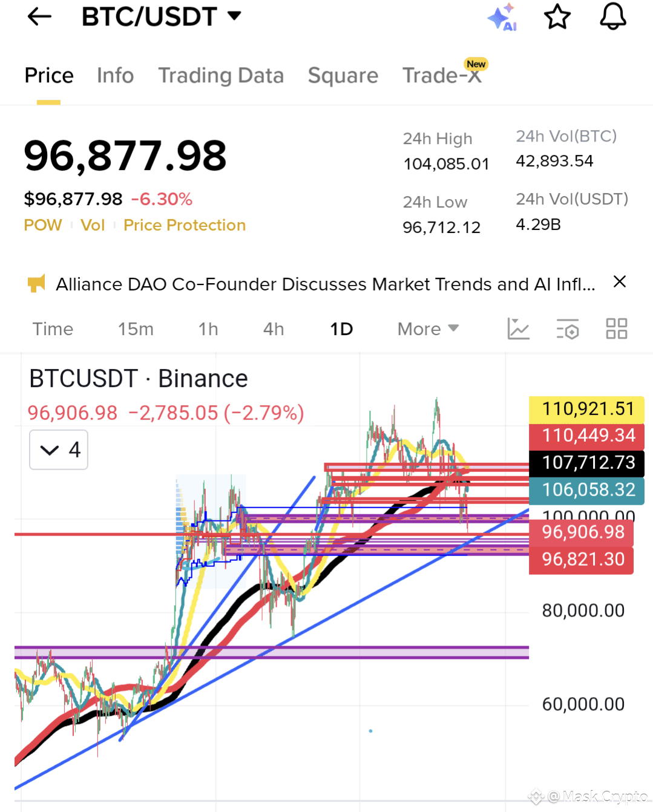653x812 pixels.
Task: Open chart indicator settings icon
Action: coord(568,329)
